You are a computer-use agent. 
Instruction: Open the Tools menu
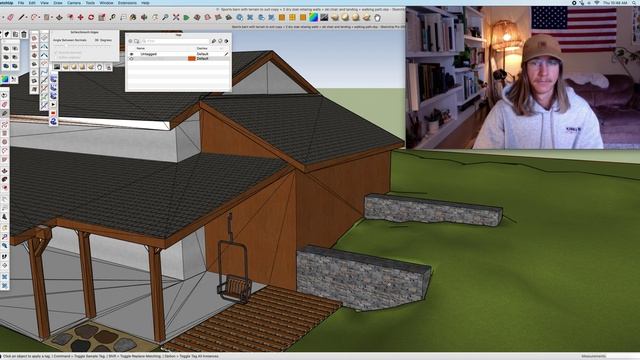[x=90, y=3]
